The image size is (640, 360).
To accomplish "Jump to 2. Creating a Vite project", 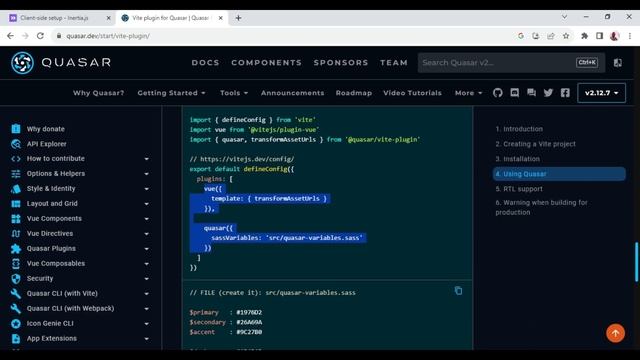I will click(x=535, y=144).
